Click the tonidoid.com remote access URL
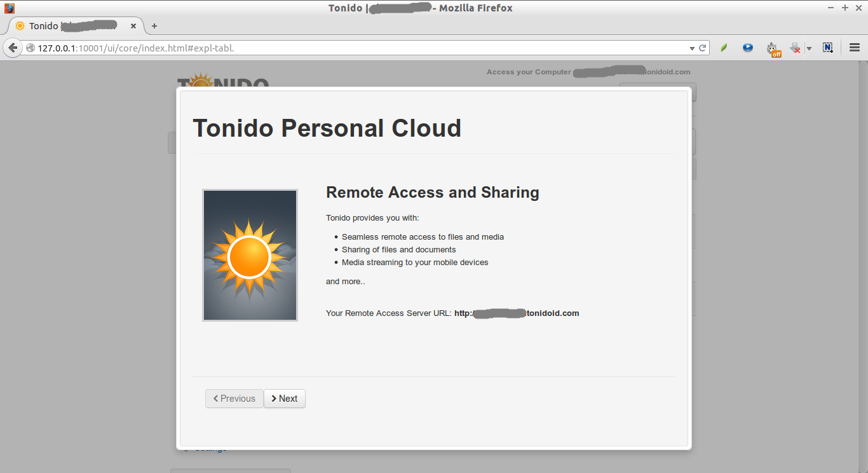868x473 pixels. pyautogui.click(x=517, y=313)
